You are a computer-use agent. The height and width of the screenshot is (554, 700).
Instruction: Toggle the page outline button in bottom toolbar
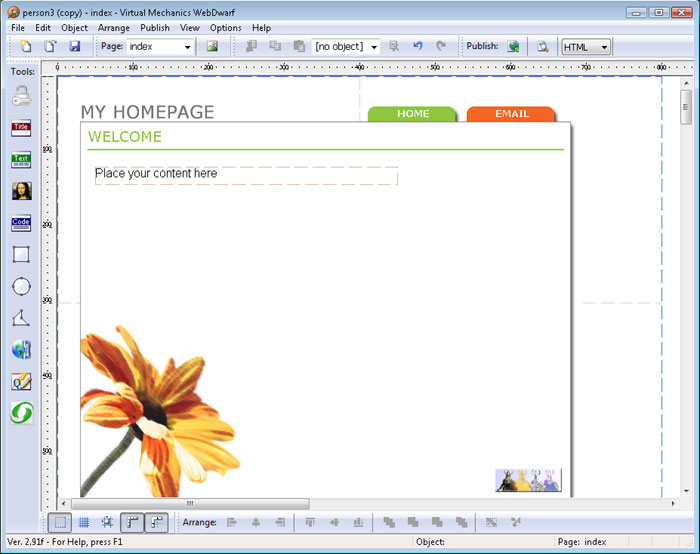coord(60,522)
